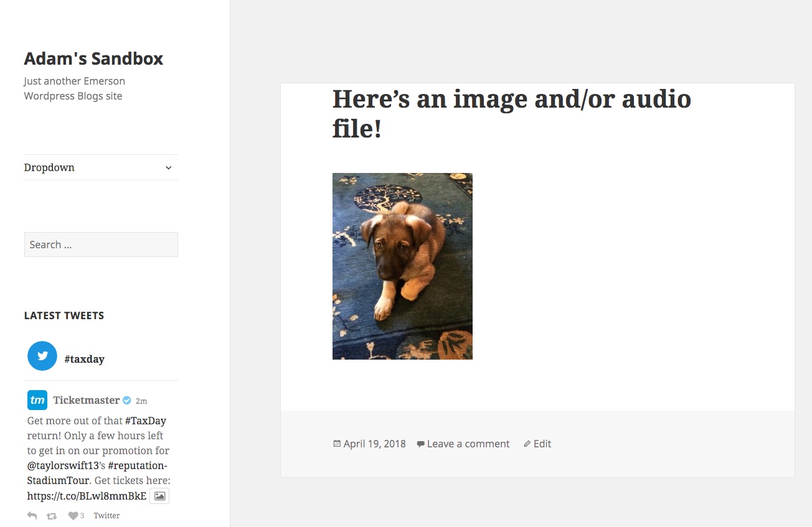Open the tweet's image attachment icon
This screenshot has height=527, width=812.
[x=160, y=496]
